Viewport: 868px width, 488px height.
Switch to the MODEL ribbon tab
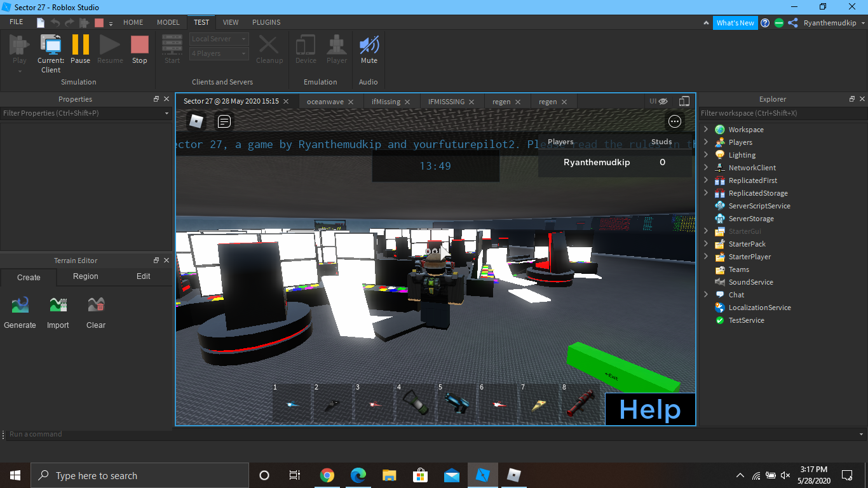click(x=168, y=22)
